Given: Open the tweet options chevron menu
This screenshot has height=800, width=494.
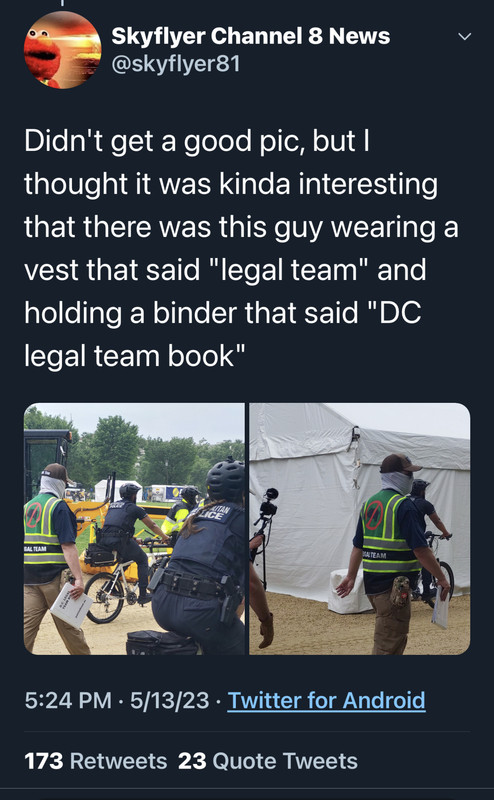Looking at the screenshot, I should tap(464, 37).
